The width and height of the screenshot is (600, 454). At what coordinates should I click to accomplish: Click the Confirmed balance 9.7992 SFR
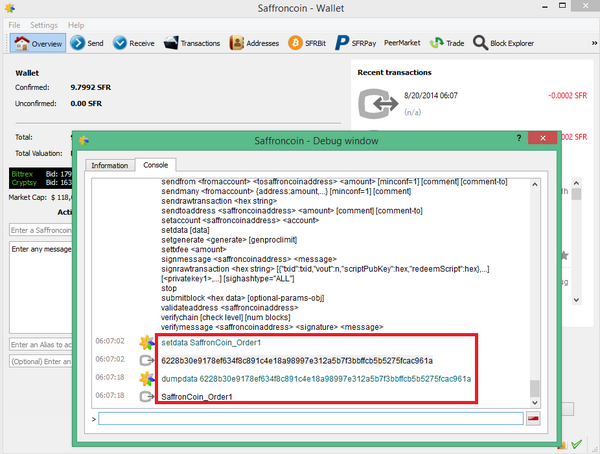[91, 87]
